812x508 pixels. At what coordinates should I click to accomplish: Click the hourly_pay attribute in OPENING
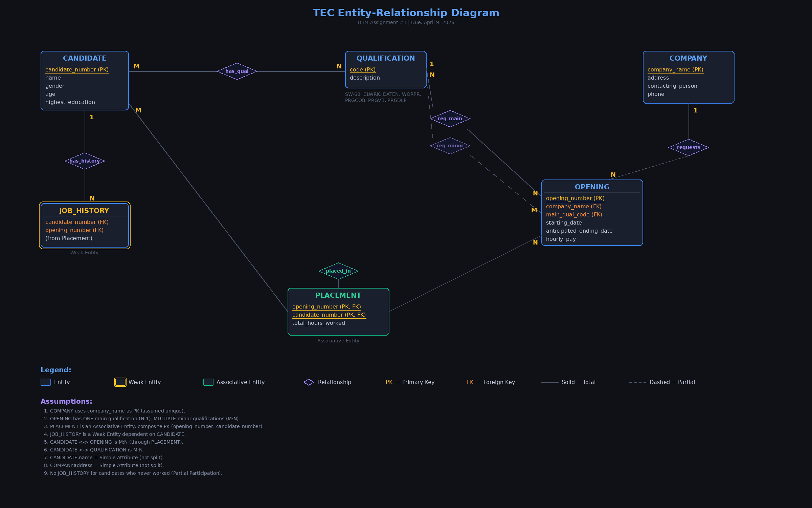pyautogui.click(x=561, y=239)
